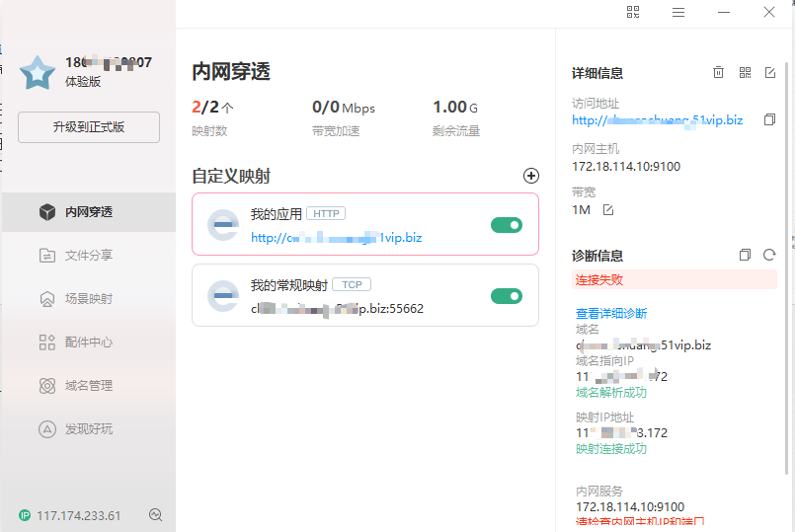
Task: Select 内网穿透 in the sidebar
Action: (x=89, y=212)
